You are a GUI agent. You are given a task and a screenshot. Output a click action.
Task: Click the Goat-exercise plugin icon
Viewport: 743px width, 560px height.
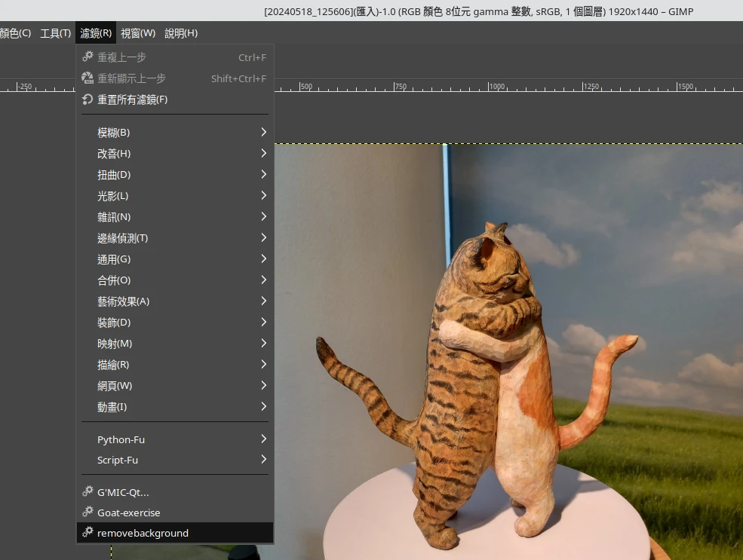[x=88, y=513]
